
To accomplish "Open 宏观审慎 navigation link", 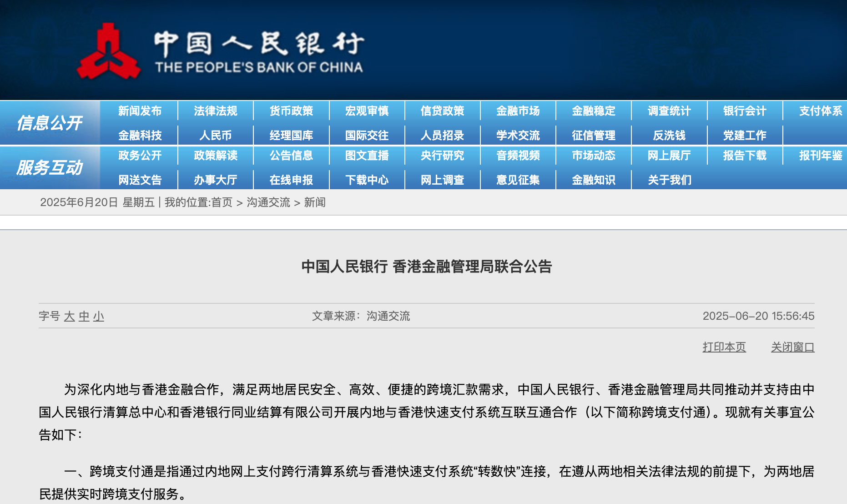I will pos(367,111).
